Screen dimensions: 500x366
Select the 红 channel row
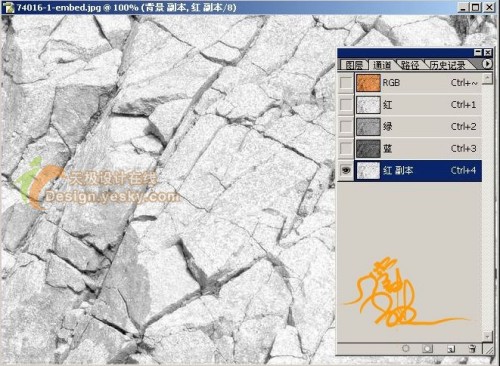coord(418,105)
